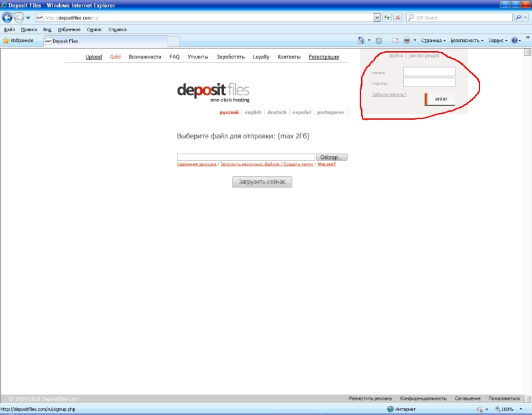Select the Deposit Files browser tab
The height and width of the screenshot is (415, 532).
[106, 41]
